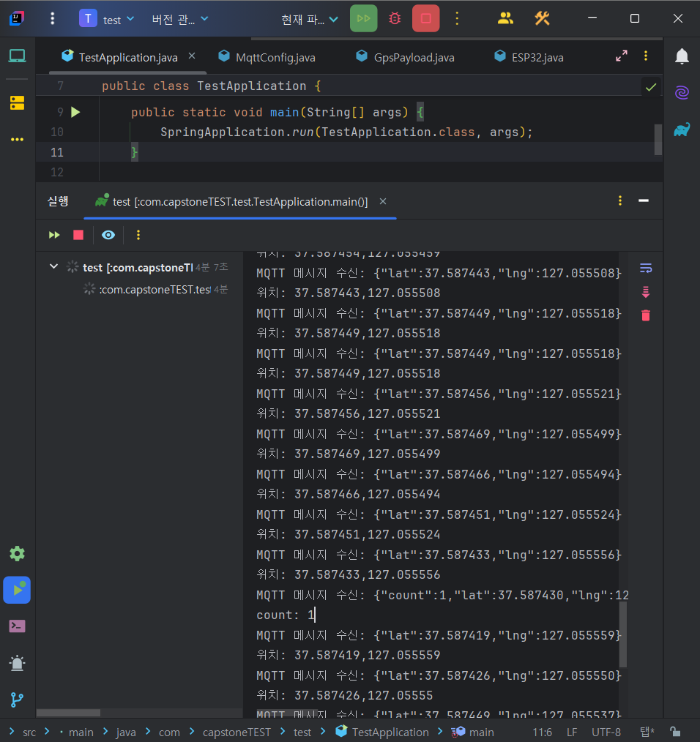Open the main menu hamburger dots
Viewport: 700px width, 742px height.
pos(52,18)
